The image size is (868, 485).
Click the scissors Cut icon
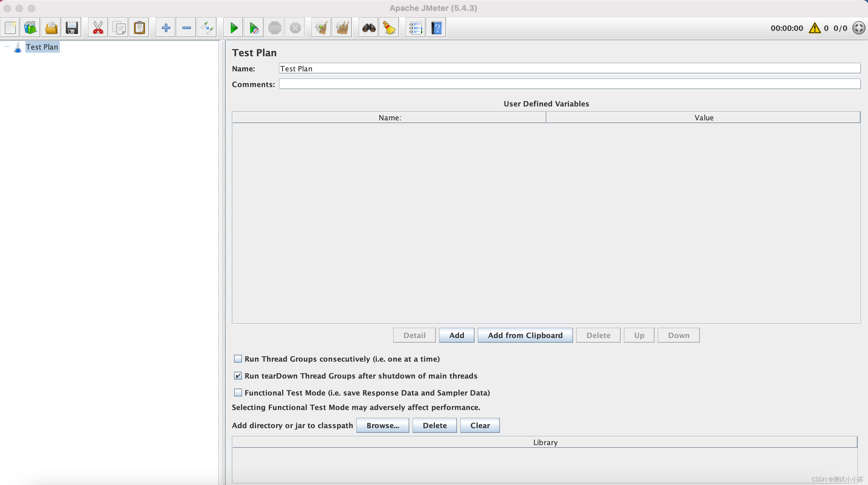pos(98,28)
